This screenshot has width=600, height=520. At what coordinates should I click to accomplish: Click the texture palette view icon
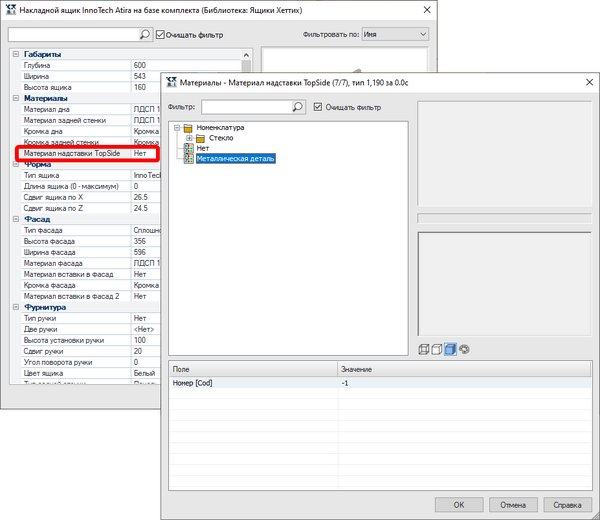tap(464, 349)
